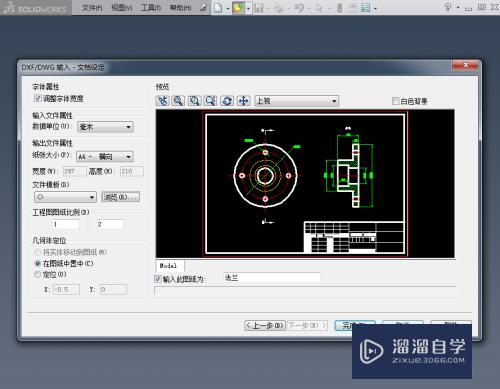The width and height of the screenshot is (500, 389).
Task: Expand the Open document dropdown arrow
Action: point(248,8)
